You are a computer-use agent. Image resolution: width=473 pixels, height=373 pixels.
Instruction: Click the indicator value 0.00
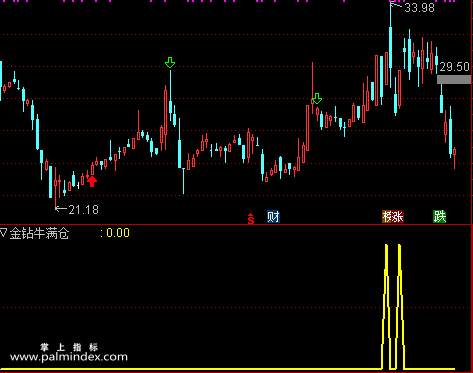coord(118,233)
